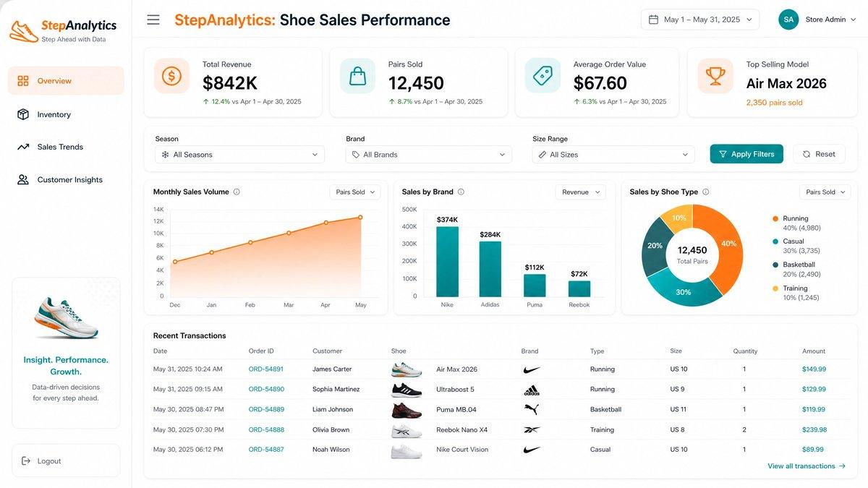Click the Nike bar labeled $374K
This screenshot has height=488, width=868.
coord(447,262)
